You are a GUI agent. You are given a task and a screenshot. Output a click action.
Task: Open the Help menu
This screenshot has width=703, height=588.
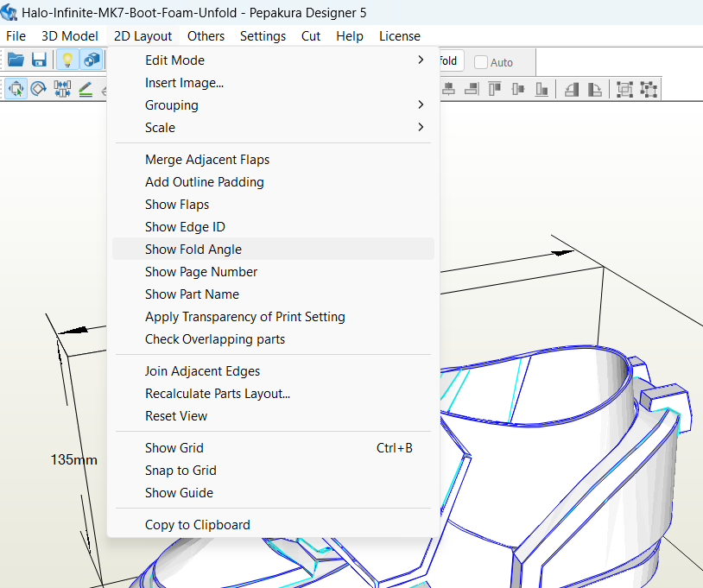pyautogui.click(x=350, y=36)
